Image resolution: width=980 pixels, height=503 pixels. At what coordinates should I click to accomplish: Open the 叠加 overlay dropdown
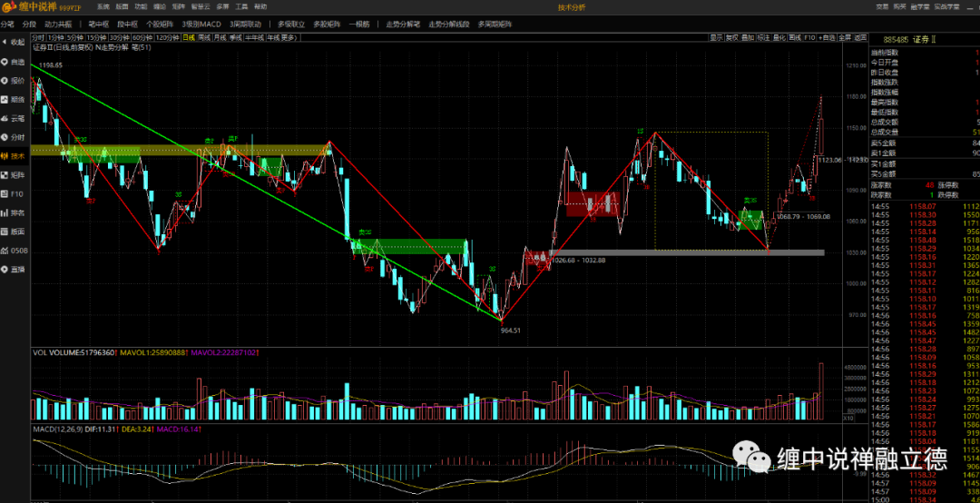pos(748,37)
